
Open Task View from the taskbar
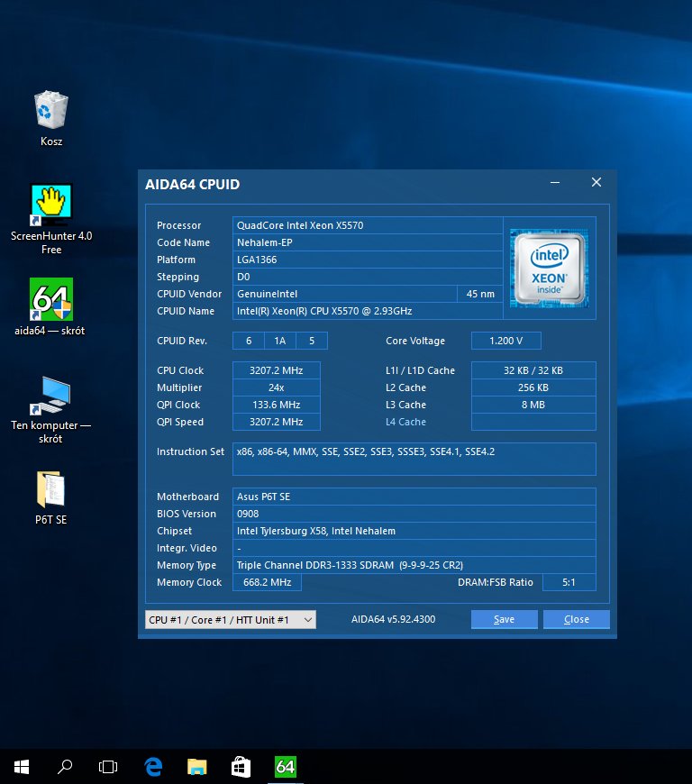coord(108,767)
